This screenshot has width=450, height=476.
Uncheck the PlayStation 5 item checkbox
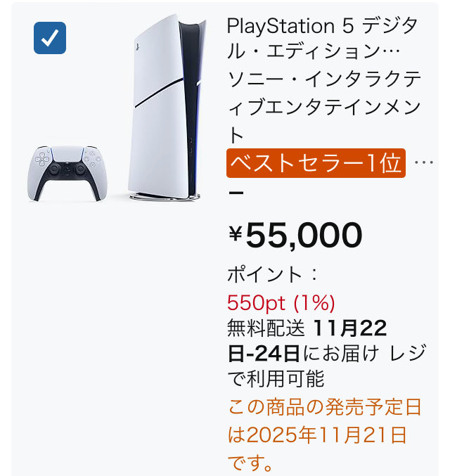point(50,38)
